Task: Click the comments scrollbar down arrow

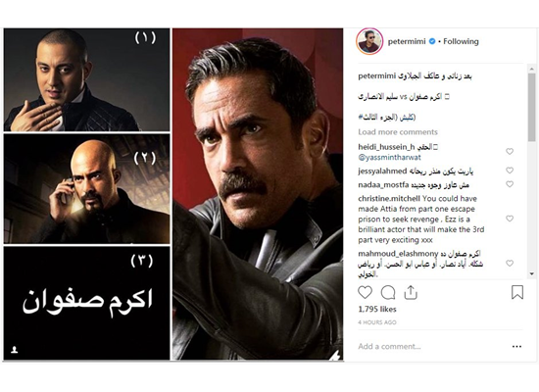Action: coord(532,273)
